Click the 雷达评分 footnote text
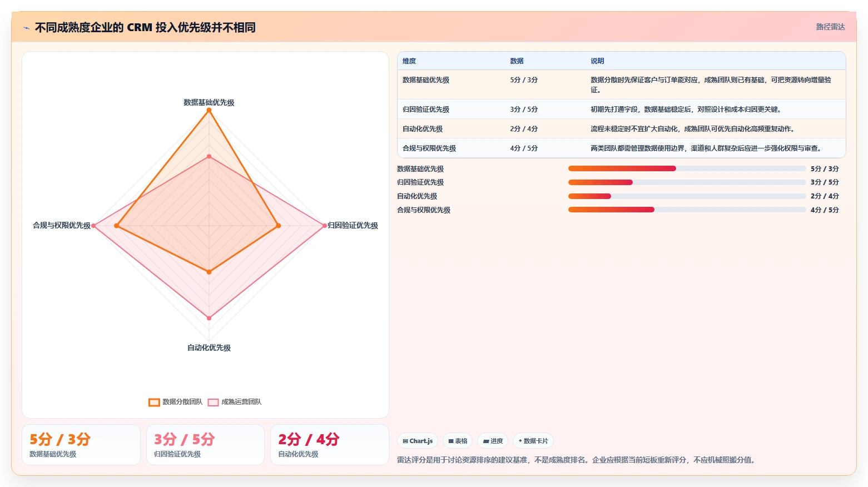This screenshot has width=868, height=487. 576,460
